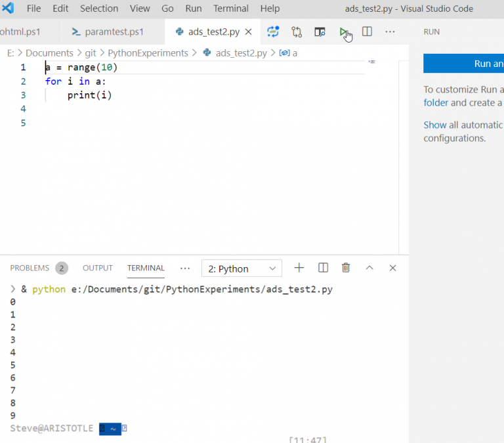This screenshot has height=443, width=504.
Task: Open the Selection menu
Action: pos(99,9)
